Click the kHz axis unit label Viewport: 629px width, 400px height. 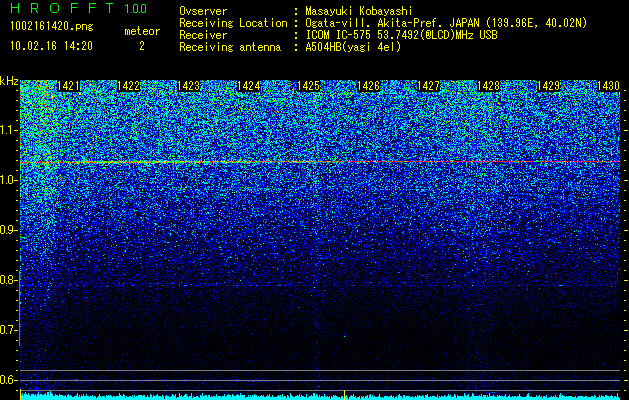pos(9,81)
